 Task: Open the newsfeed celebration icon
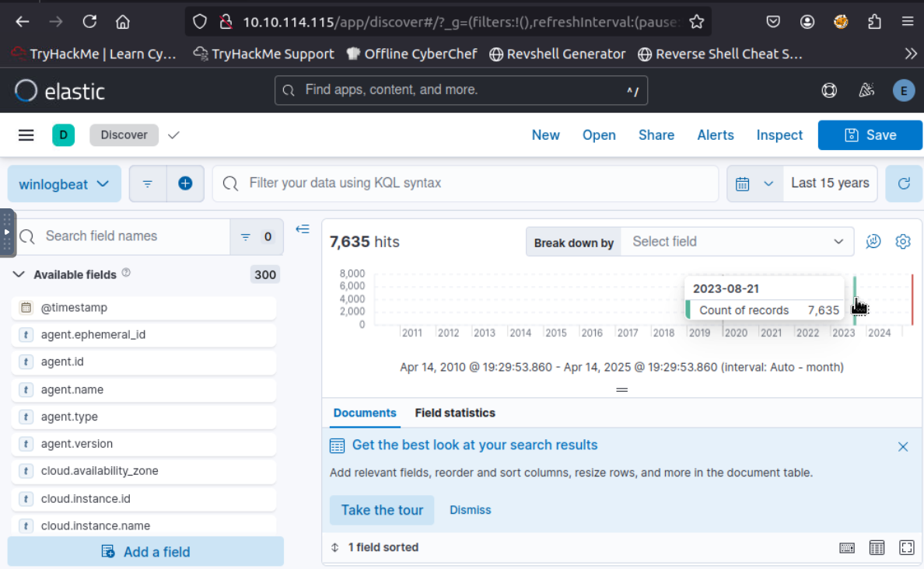point(866,91)
